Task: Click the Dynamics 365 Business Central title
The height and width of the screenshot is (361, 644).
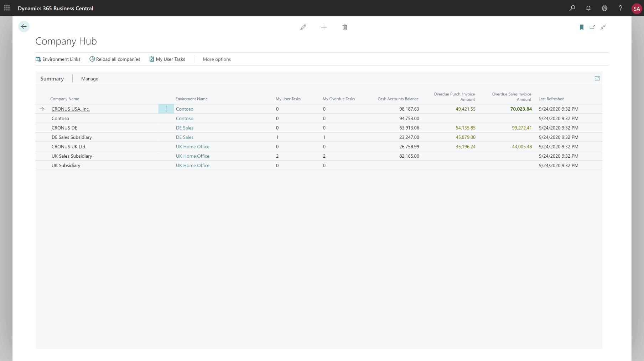Action: coord(55,8)
